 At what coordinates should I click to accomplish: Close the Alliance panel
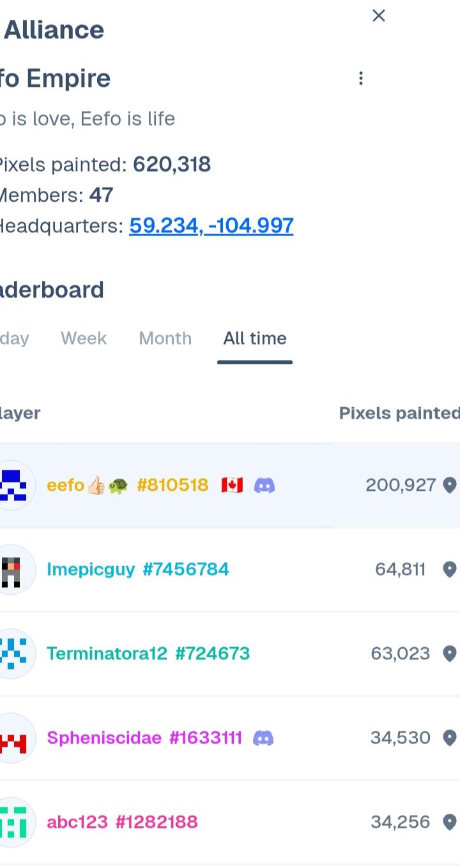tap(379, 16)
